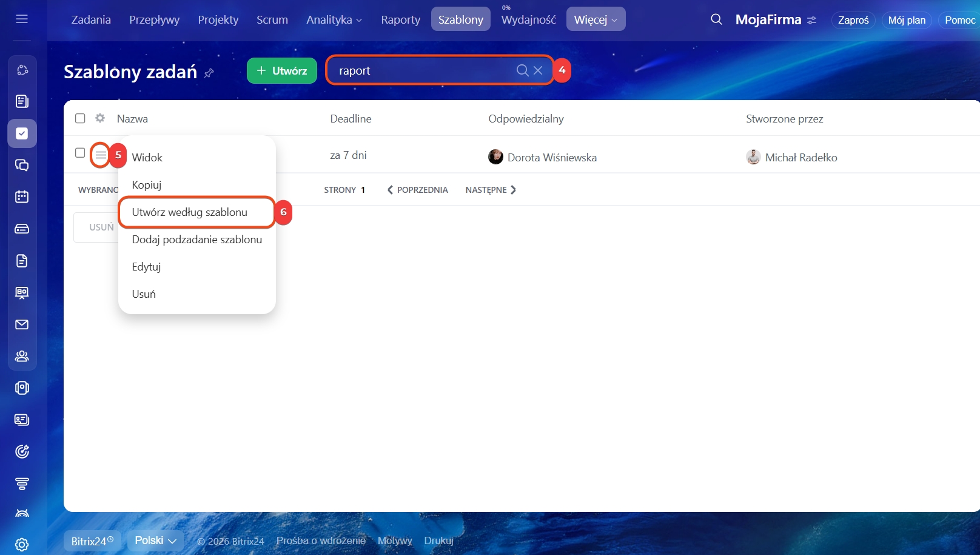Viewport: 980px width, 555px height.
Task: Select 'Utwórz według szablonu' menu item
Action: tap(190, 212)
